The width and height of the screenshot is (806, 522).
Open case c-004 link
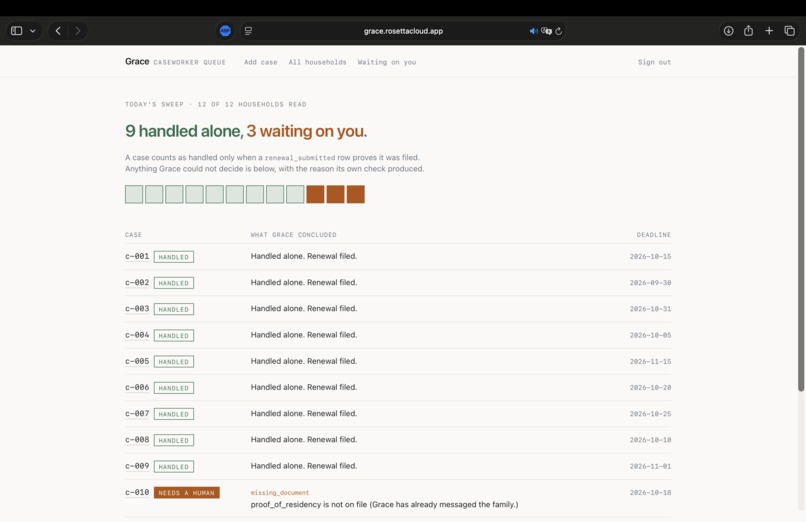[137, 334]
